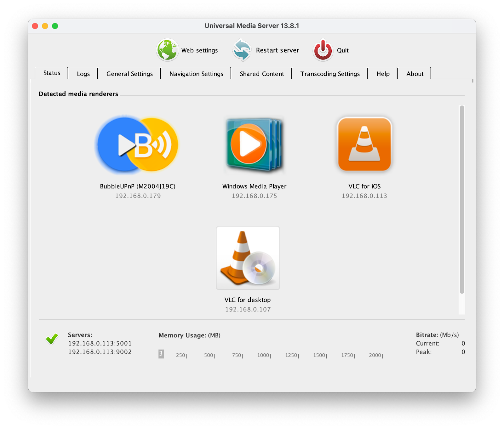The width and height of the screenshot is (504, 429).
Task: Open the Help tab
Action: [x=383, y=73]
